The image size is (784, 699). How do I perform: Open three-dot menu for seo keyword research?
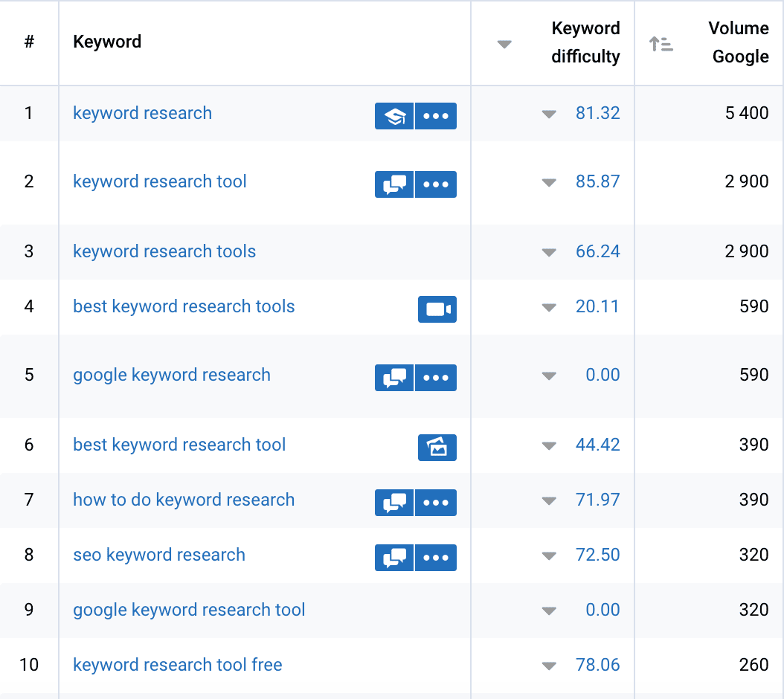pyautogui.click(x=435, y=558)
